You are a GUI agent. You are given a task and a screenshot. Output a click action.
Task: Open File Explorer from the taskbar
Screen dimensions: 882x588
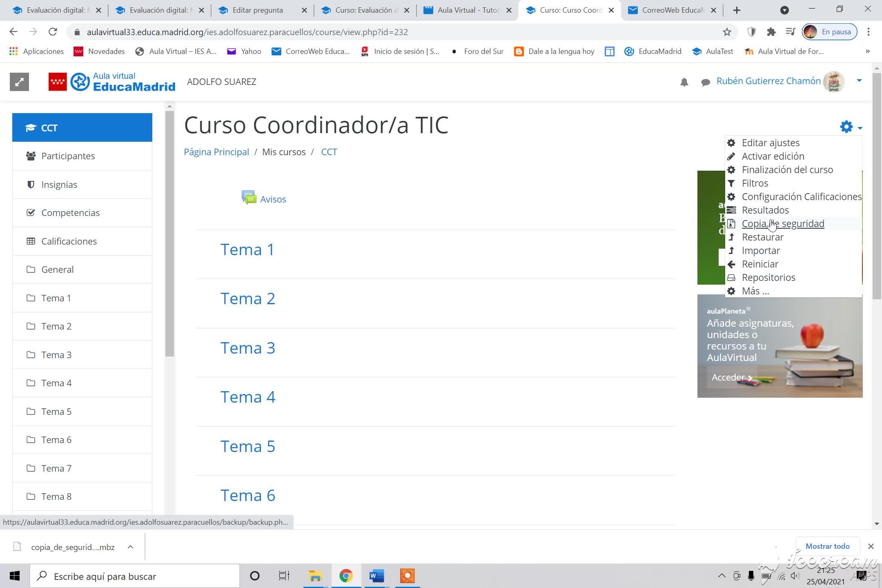tap(315, 576)
